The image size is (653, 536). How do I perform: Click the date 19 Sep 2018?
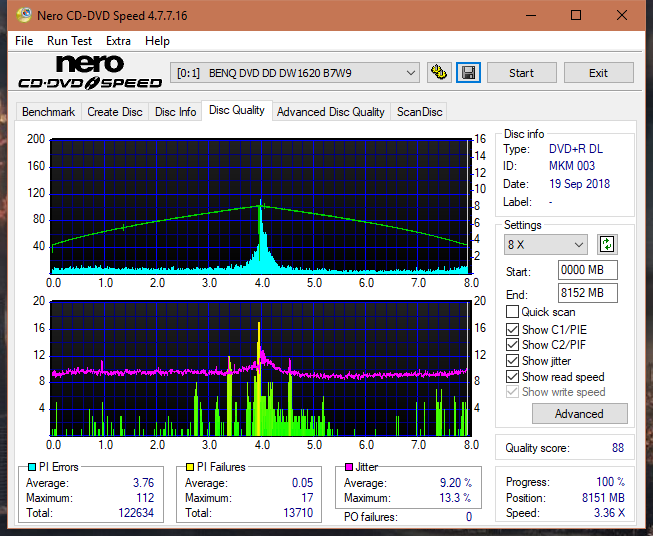point(579,184)
